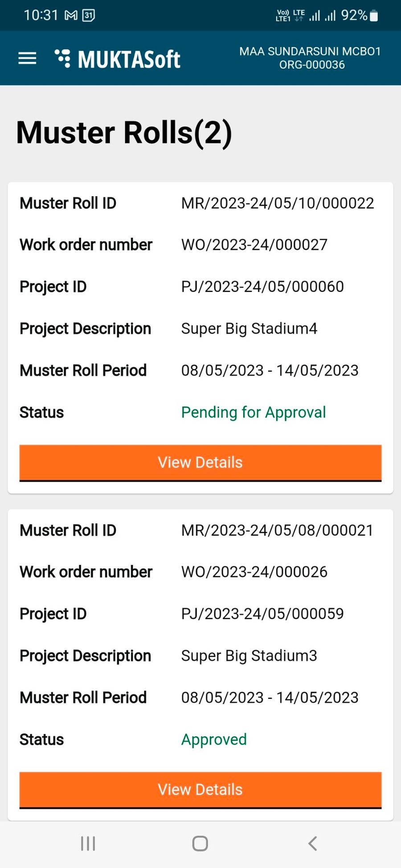This screenshot has width=401, height=868.
Task: View details of Super Big Stadium4 muster roll
Action: 200,462
